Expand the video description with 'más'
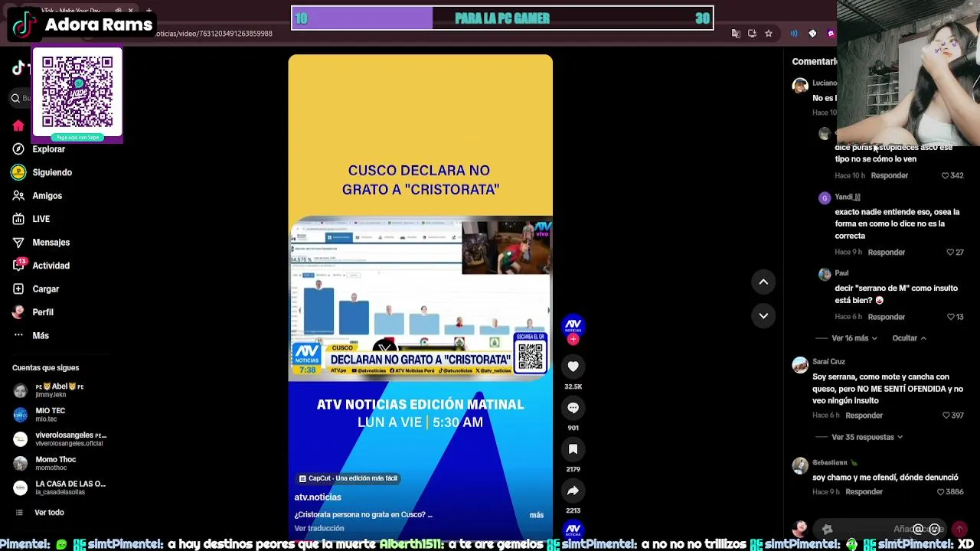 [537, 515]
